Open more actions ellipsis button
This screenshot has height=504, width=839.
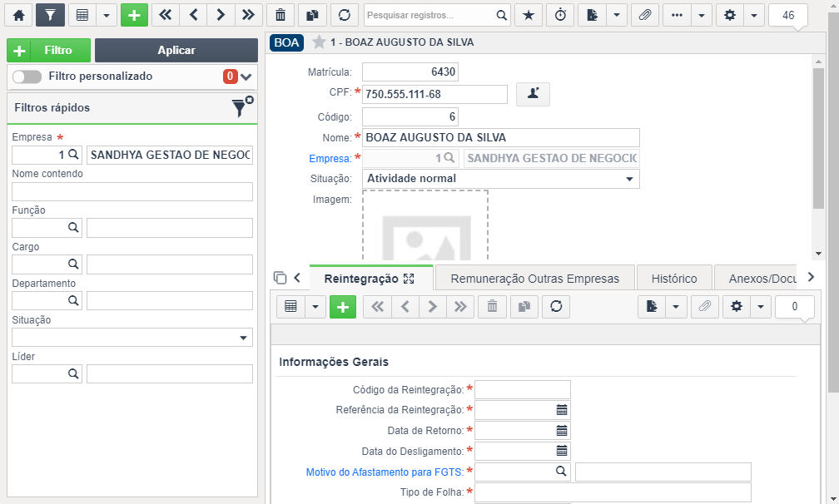point(677,15)
